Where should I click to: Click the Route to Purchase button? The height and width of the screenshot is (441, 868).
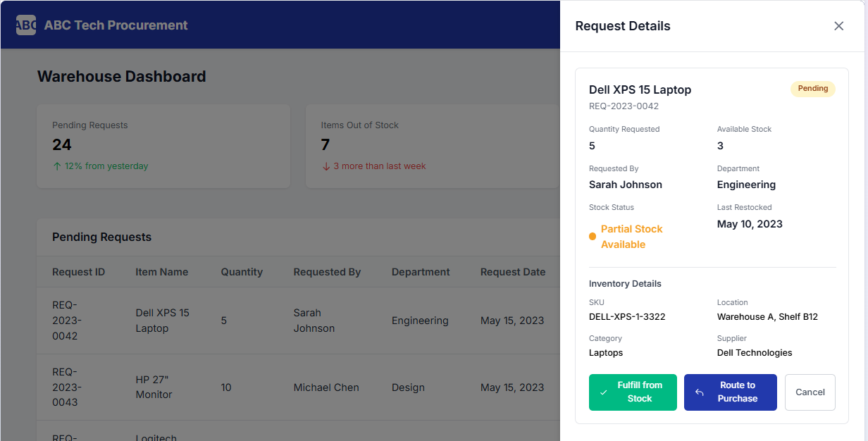tap(730, 392)
